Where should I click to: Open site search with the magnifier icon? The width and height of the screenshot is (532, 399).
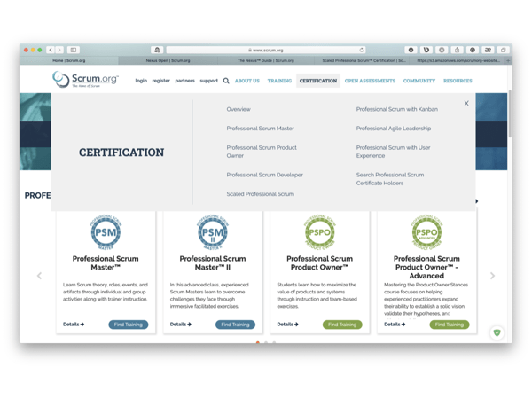[226, 81]
